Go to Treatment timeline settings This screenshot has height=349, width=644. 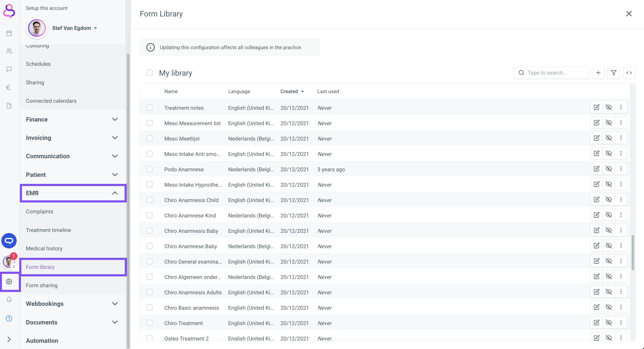(x=49, y=230)
